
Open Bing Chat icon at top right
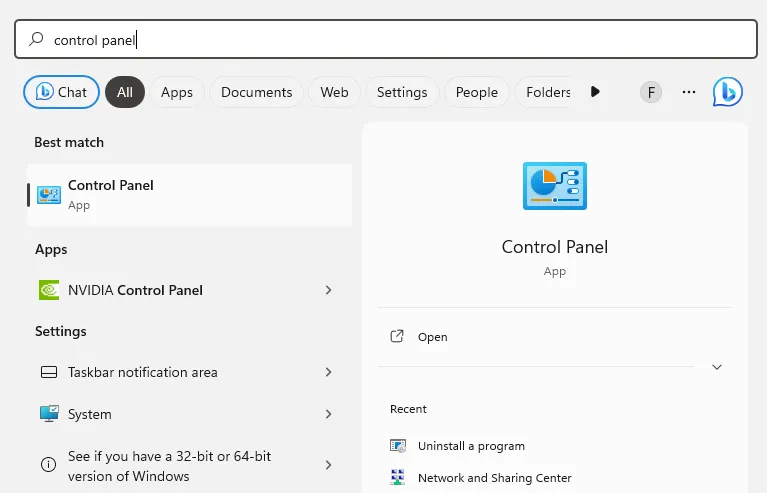click(727, 92)
